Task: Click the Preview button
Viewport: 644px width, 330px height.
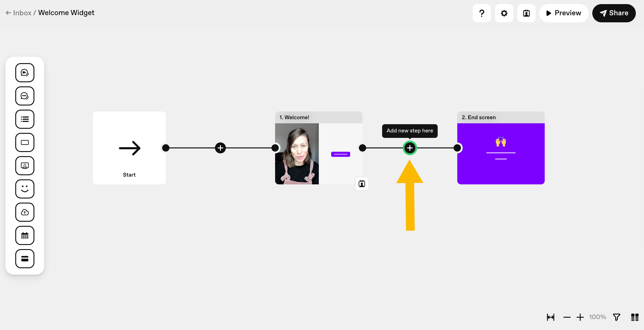Action: [x=563, y=13]
